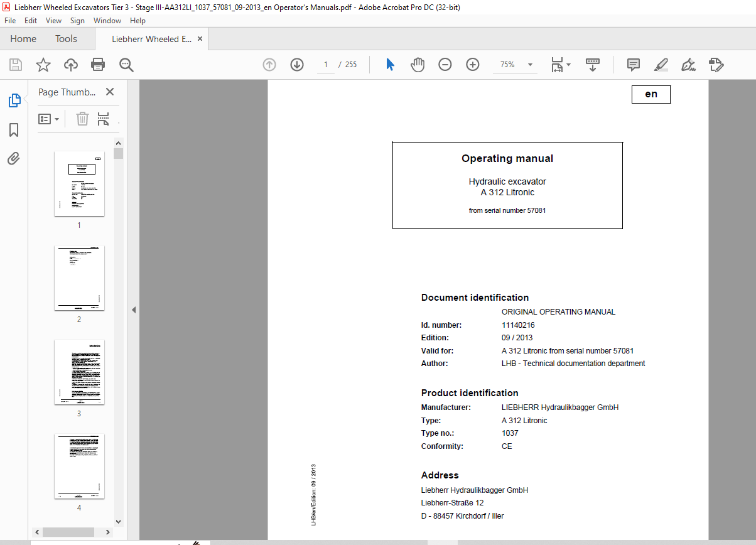Close the Page Thumbnails panel

point(110,92)
